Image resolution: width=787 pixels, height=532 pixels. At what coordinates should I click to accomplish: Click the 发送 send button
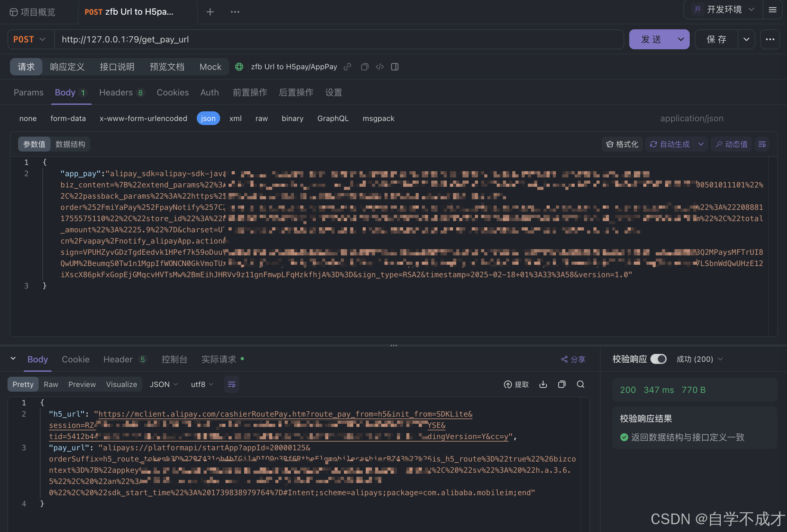pos(651,39)
